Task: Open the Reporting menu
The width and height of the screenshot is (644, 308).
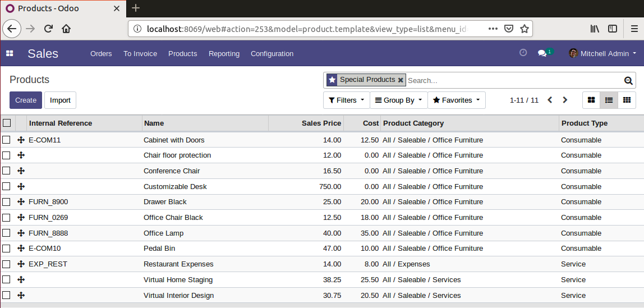Action: coord(224,53)
